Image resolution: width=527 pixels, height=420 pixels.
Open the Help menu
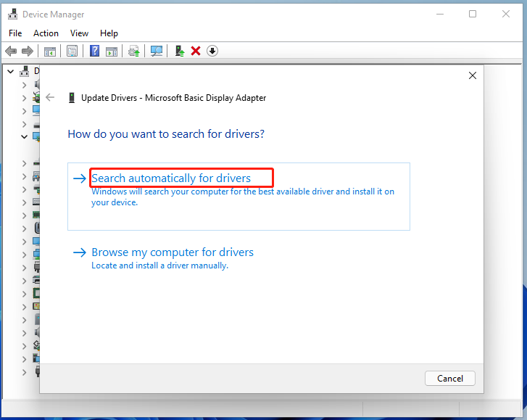109,33
